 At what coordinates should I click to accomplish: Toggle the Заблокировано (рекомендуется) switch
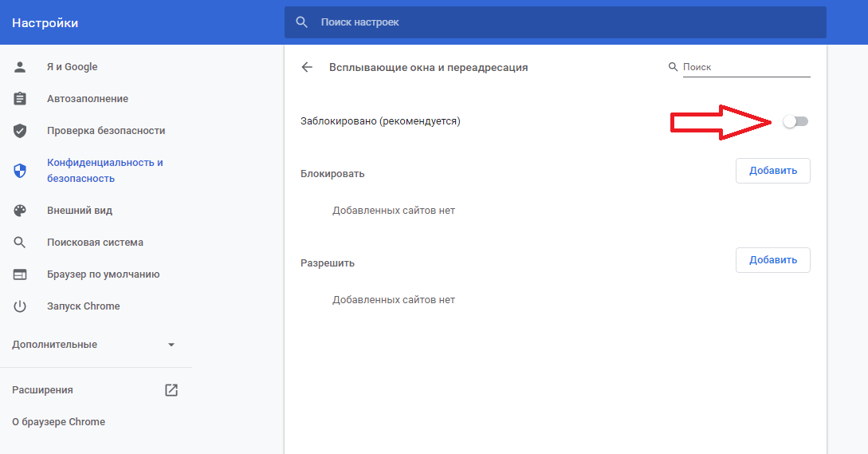(795, 121)
